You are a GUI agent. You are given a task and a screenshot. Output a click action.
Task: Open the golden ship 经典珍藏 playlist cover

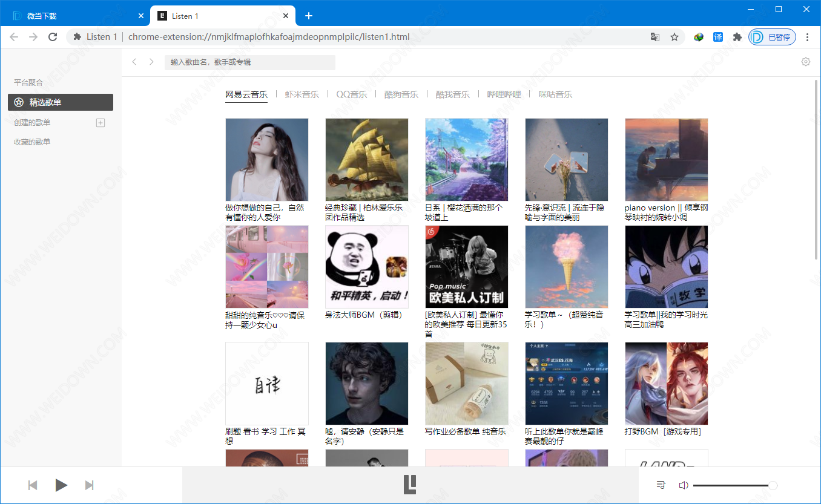coord(367,160)
